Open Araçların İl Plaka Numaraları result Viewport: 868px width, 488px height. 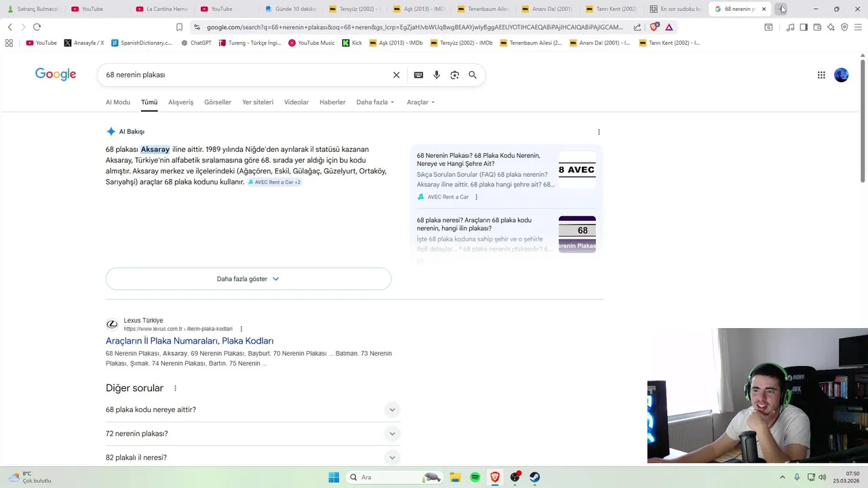189,341
